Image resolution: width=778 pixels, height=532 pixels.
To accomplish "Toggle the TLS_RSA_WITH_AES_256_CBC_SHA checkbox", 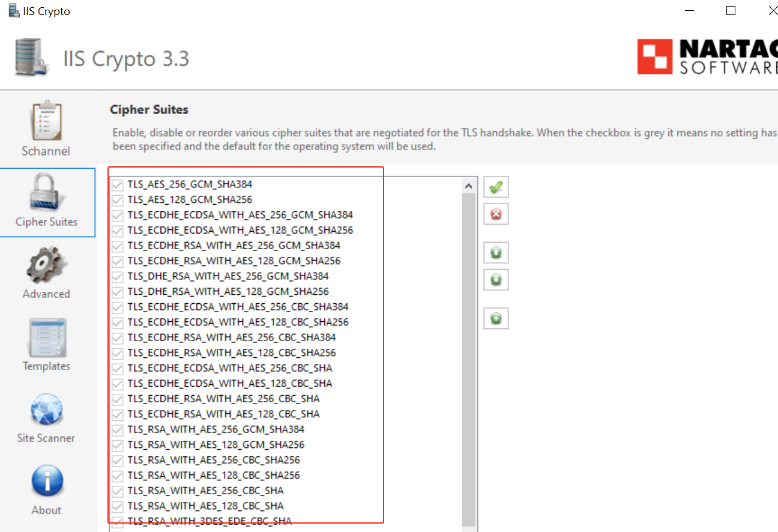I will (117, 491).
